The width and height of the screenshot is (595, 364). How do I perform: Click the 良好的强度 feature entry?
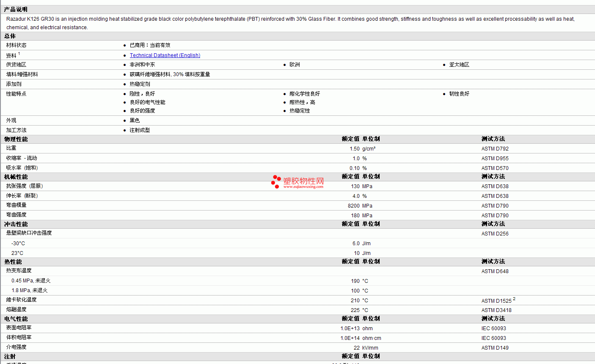(142, 111)
